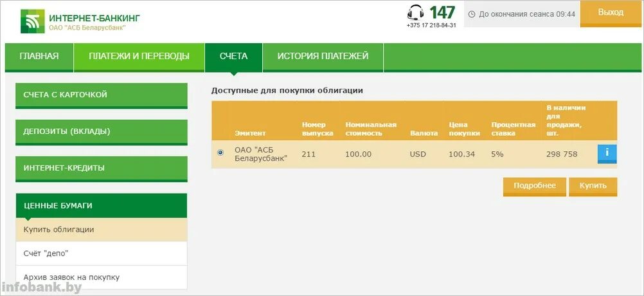Click the 147 hotline number

pyautogui.click(x=442, y=12)
